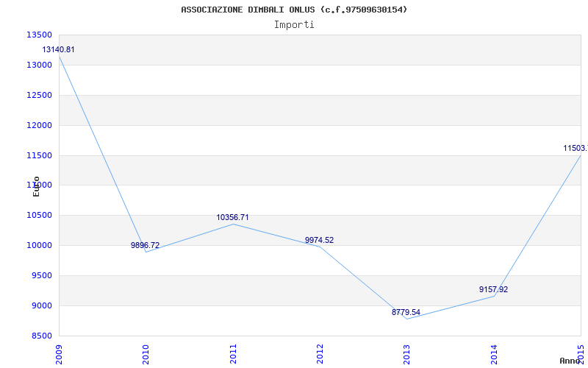Select the 10356.71 data label
Image resolution: width=588 pixels, height=368 pixels.
232,217
